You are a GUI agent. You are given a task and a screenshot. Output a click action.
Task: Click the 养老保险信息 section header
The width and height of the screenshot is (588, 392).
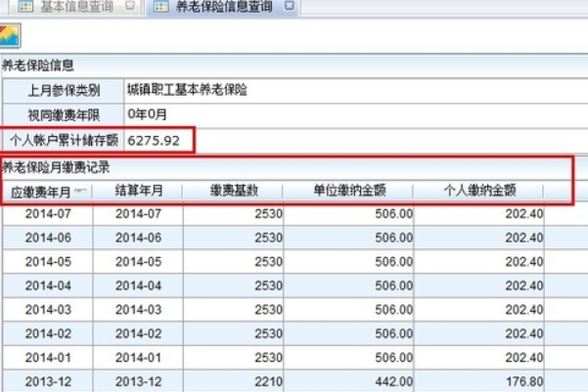pyautogui.click(x=37, y=65)
